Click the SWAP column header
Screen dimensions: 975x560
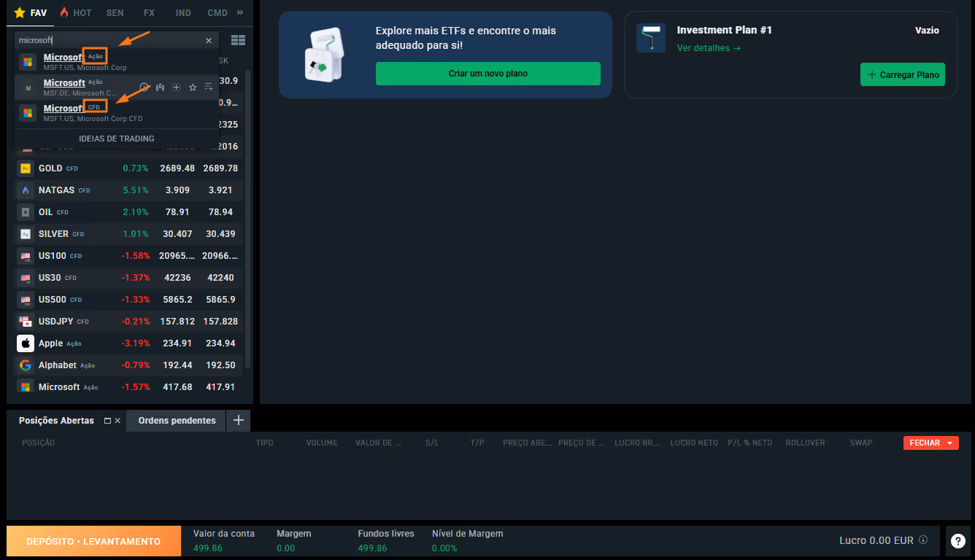[x=861, y=443]
